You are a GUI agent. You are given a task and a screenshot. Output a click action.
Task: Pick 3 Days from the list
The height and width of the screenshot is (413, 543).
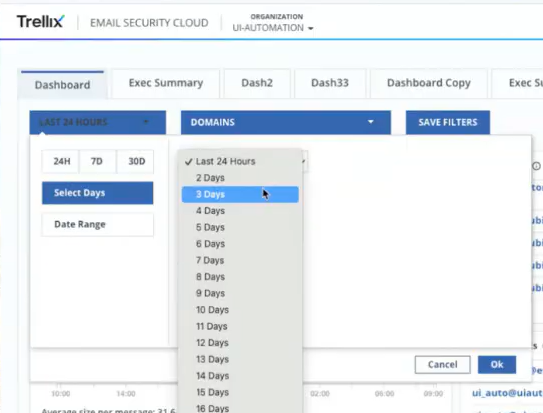click(x=240, y=194)
